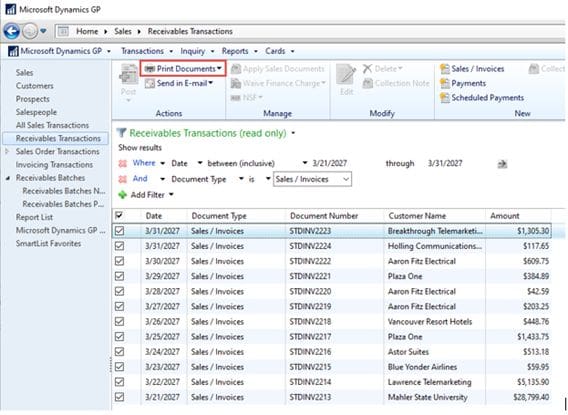Open the Receivables Transactions view dropdown
Image resolution: width=568 pixels, height=415 pixels.
pyautogui.click(x=293, y=133)
